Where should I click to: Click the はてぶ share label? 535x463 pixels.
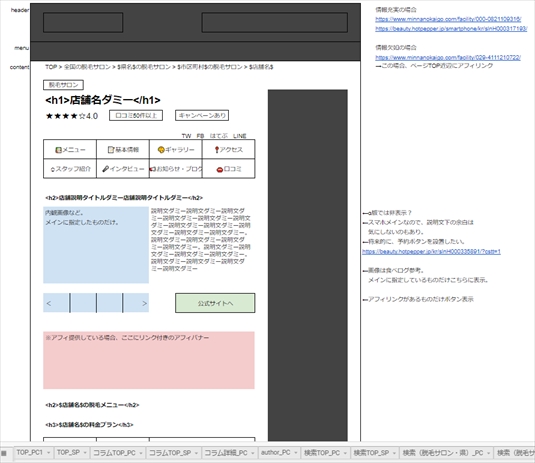(218, 136)
